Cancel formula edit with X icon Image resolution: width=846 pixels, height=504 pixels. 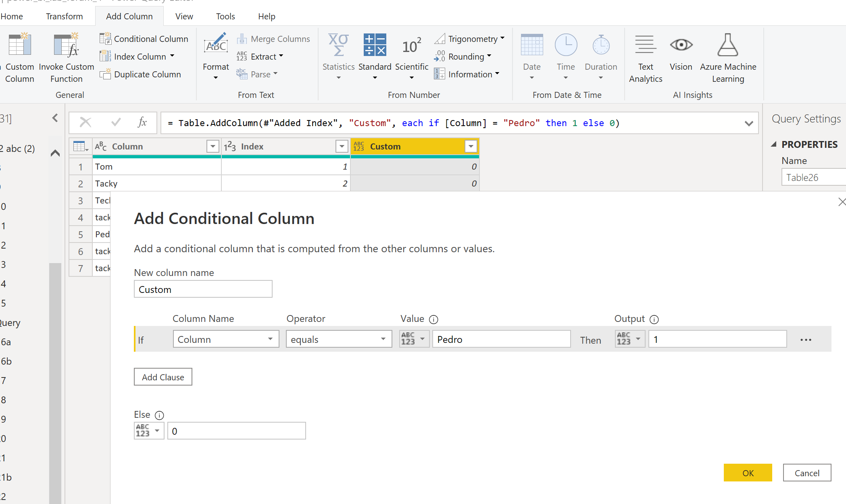click(x=85, y=122)
